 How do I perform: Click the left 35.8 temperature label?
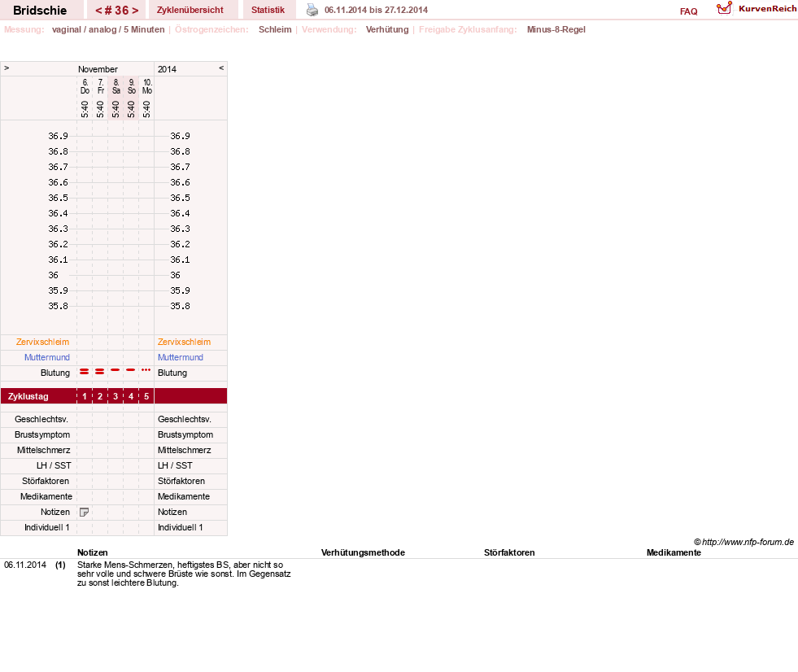[x=58, y=306]
